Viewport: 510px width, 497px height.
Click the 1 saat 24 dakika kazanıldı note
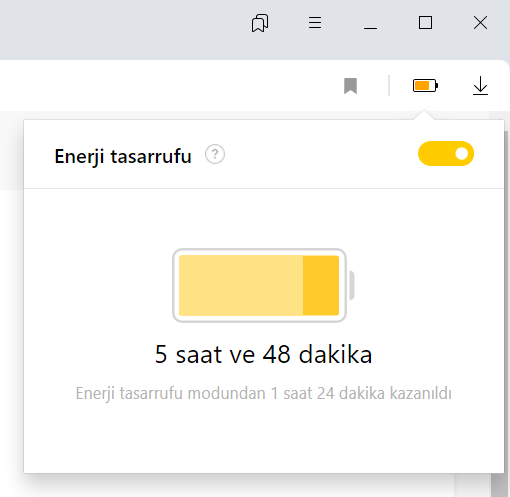coord(264,393)
